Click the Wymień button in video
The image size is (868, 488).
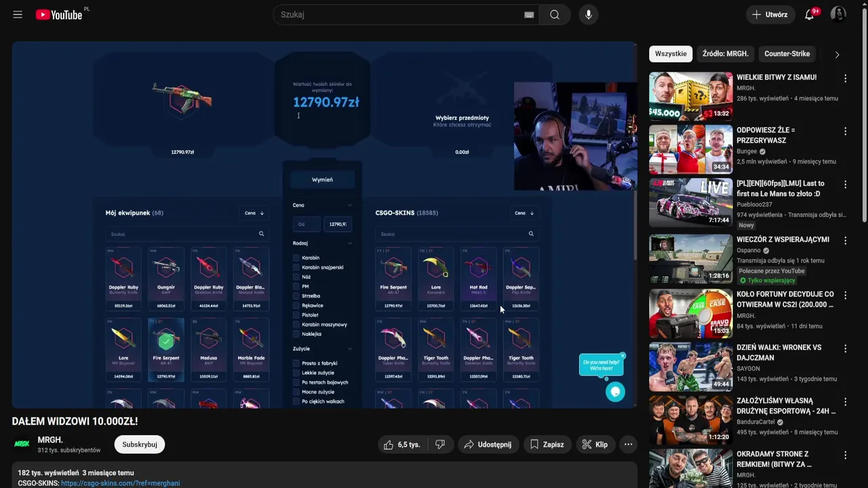(322, 180)
